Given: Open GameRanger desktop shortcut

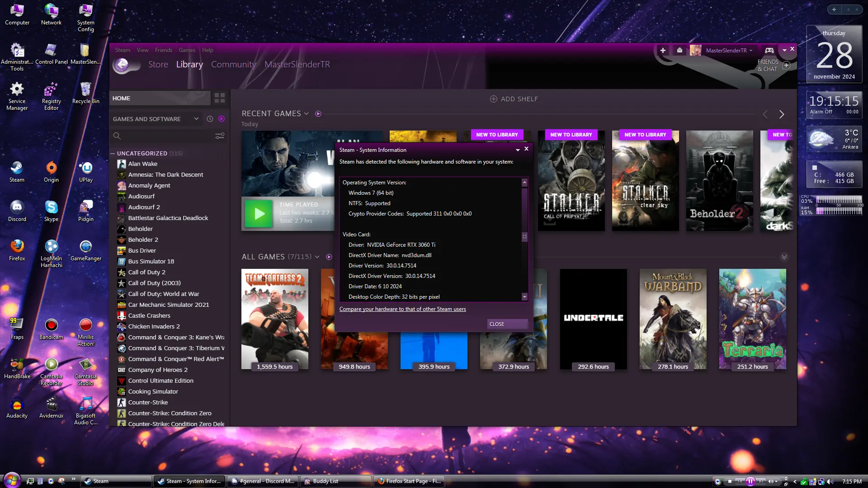Looking at the screenshot, I should pos(85,250).
